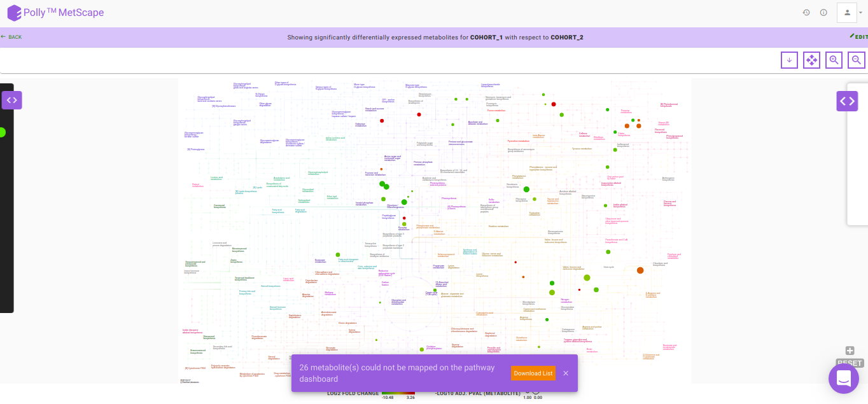The image size is (868, 404).
Task: Select the pan move arrows tool
Action: [x=811, y=60]
